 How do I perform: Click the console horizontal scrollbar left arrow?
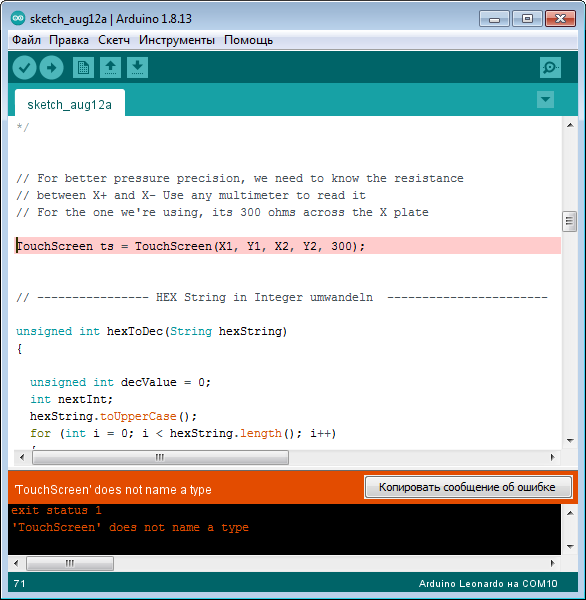tap(16, 563)
